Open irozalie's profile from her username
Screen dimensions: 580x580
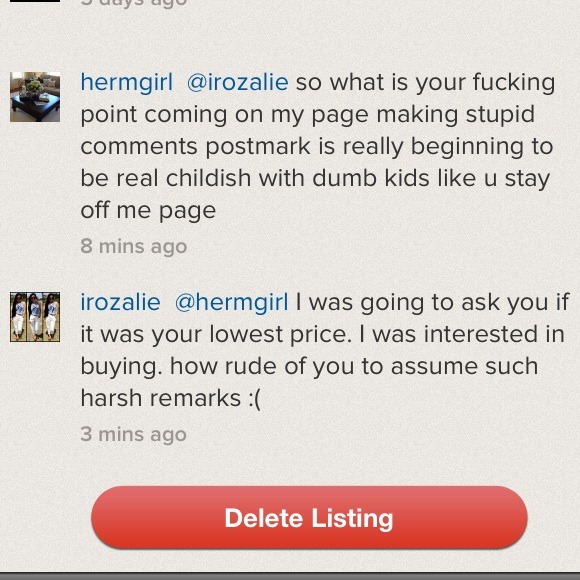click(121, 303)
